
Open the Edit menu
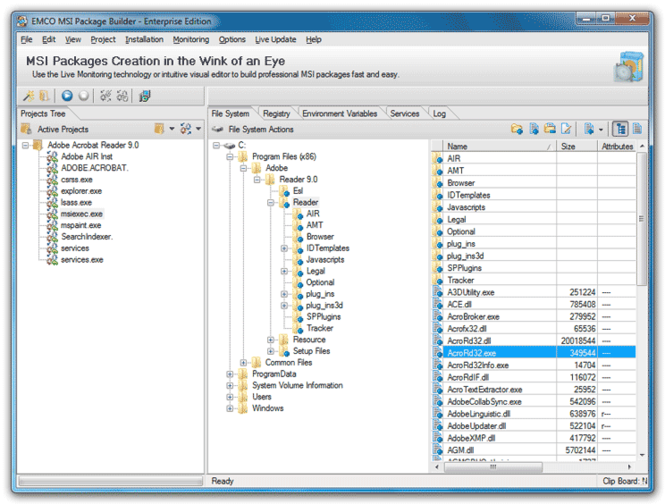click(x=49, y=39)
